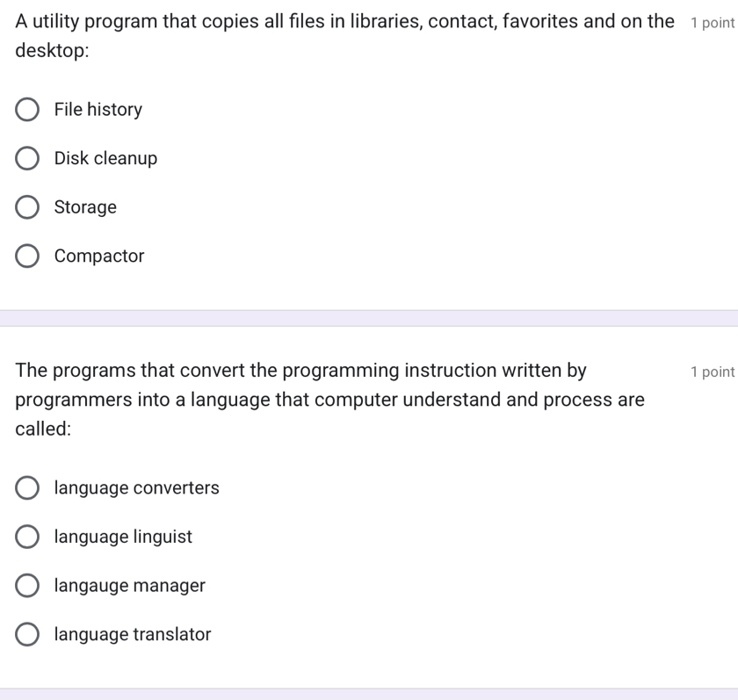
Task: Click the Storage answer text
Action: (x=85, y=207)
